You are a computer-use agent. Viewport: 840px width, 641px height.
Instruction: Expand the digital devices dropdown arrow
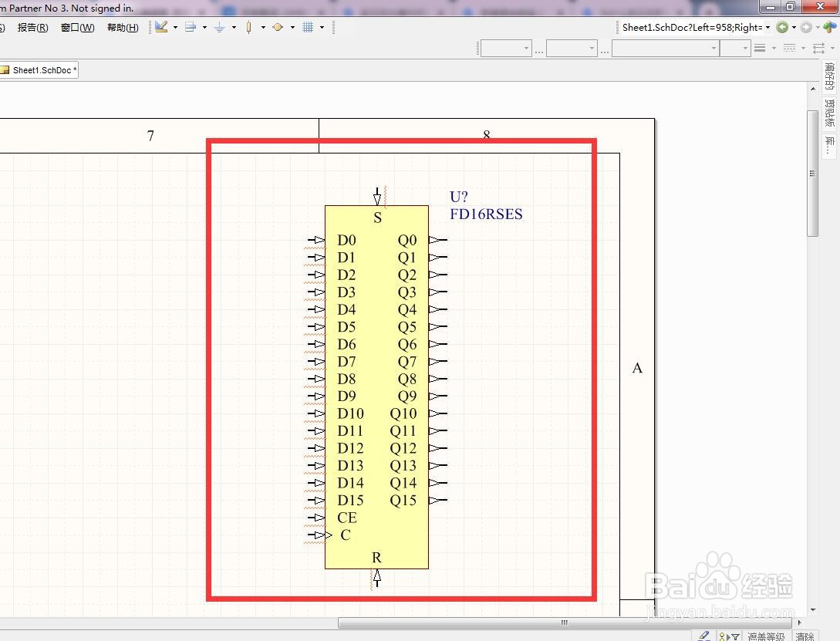tap(263, 27)
